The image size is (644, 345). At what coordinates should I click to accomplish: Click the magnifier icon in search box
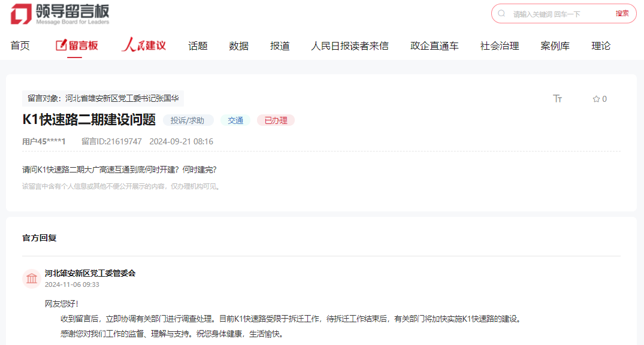coord(502,14)
